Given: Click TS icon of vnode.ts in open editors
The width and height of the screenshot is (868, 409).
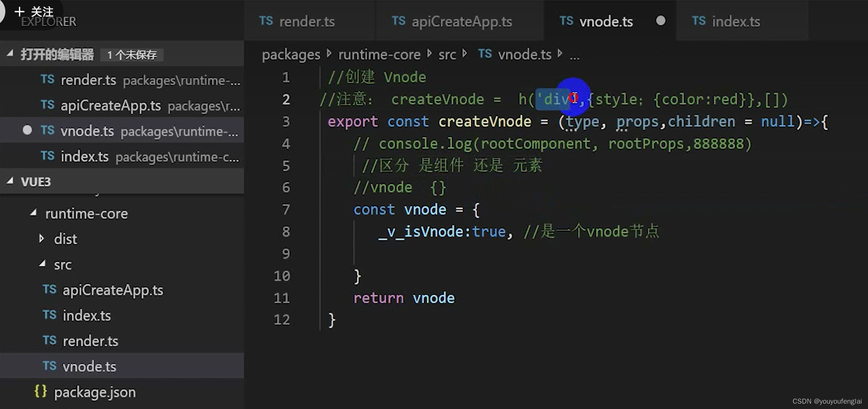Looking at the screenshot, I should point(48,130).
